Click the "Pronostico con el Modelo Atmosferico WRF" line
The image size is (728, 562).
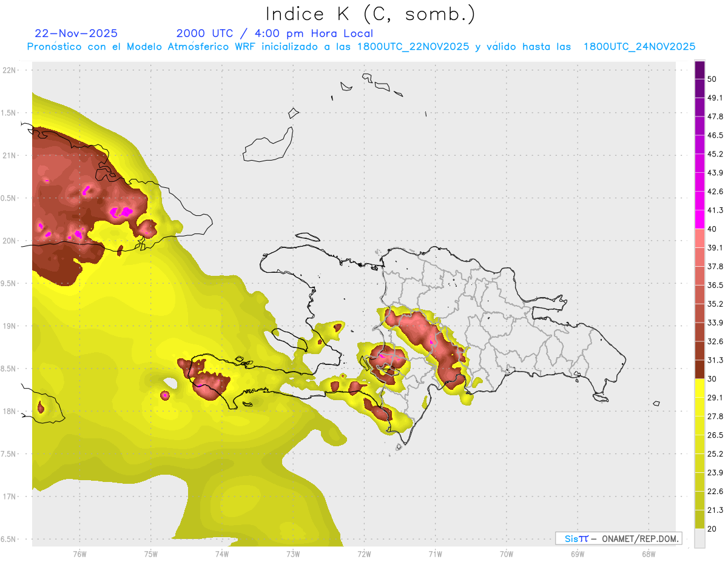tap(362, 47)
